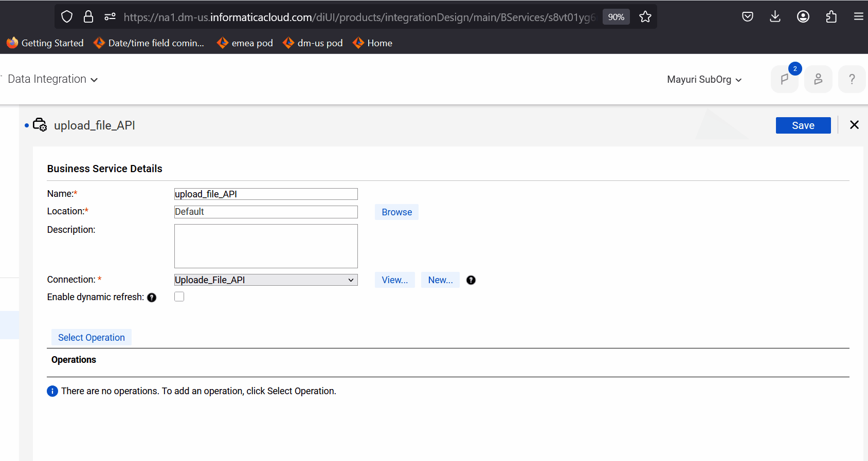
Task: Open the user profile icon
Action: click(x=818, y=79)
